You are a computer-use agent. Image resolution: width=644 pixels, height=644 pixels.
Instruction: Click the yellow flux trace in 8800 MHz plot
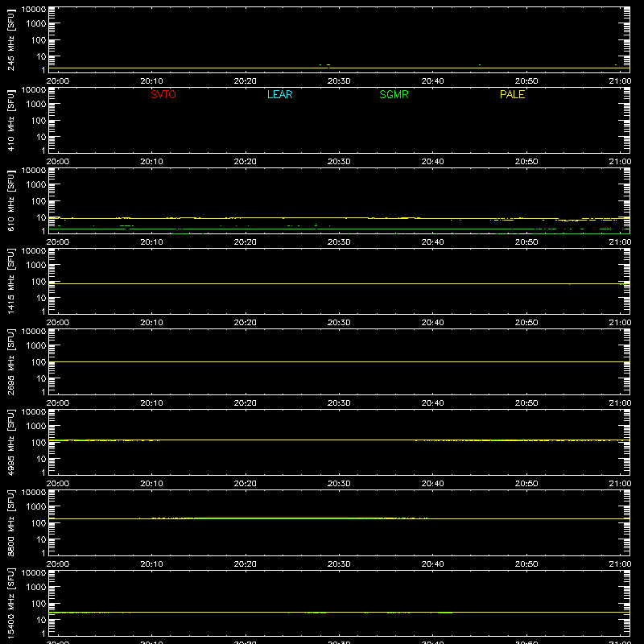point(339,518)
